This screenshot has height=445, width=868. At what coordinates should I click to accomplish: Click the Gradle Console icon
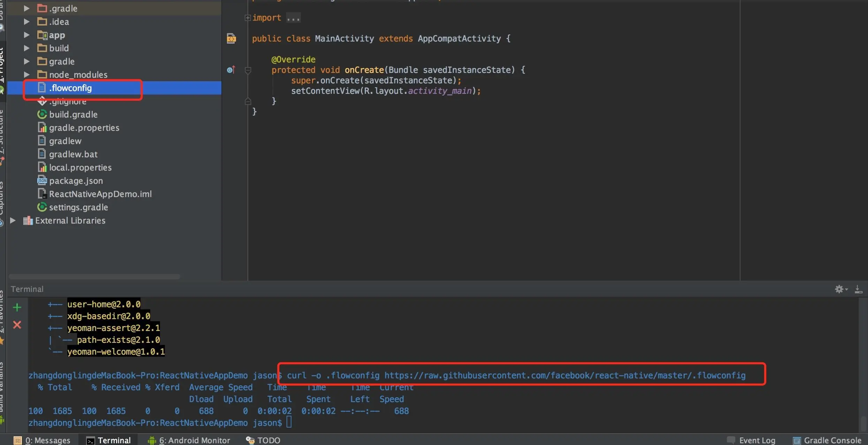point(797,440)
